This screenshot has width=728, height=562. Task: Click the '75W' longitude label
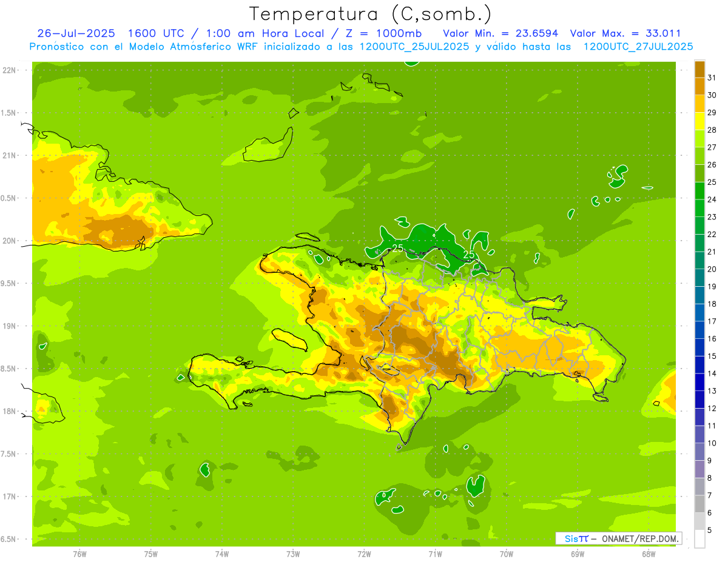(x=151, y=554)
